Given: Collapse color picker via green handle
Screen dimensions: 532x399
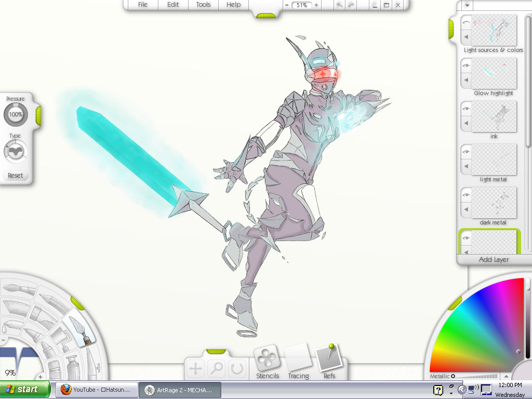Looking at the screenshot, I should pos(455,303).
